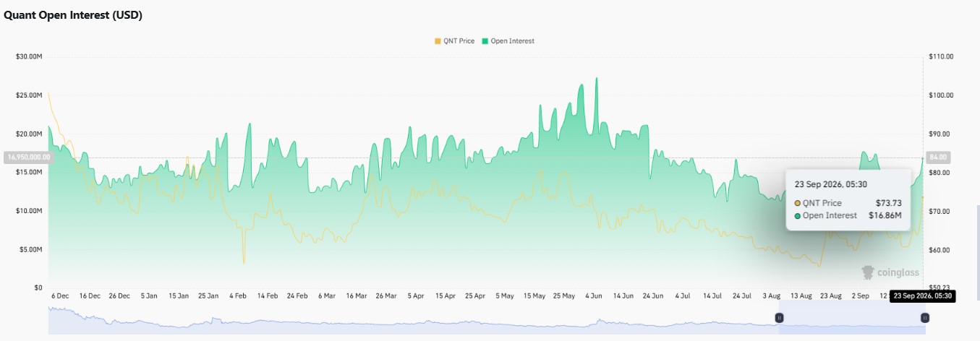Image resolution: width=980 pixels, height=341 pixels.
Task: Grab the left range slider handle
Action: point(780,317)
